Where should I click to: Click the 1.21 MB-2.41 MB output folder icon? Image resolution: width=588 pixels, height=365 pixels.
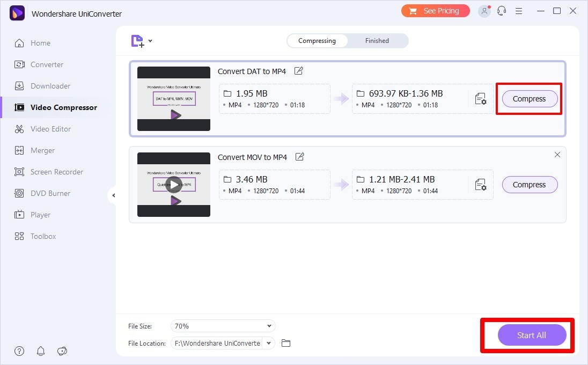[361, 179]
